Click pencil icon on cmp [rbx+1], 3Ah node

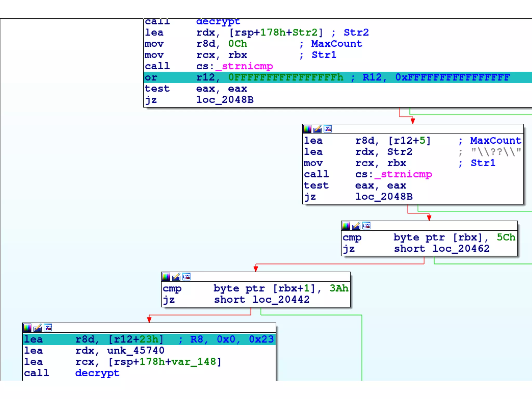click(176, 277)
